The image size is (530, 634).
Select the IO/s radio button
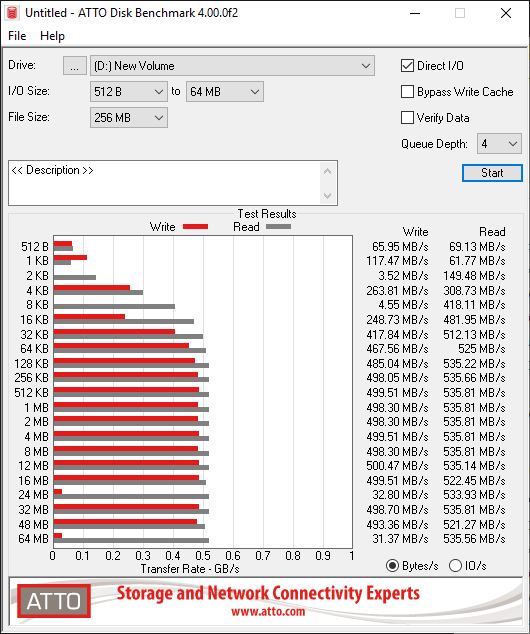point(455,565)
